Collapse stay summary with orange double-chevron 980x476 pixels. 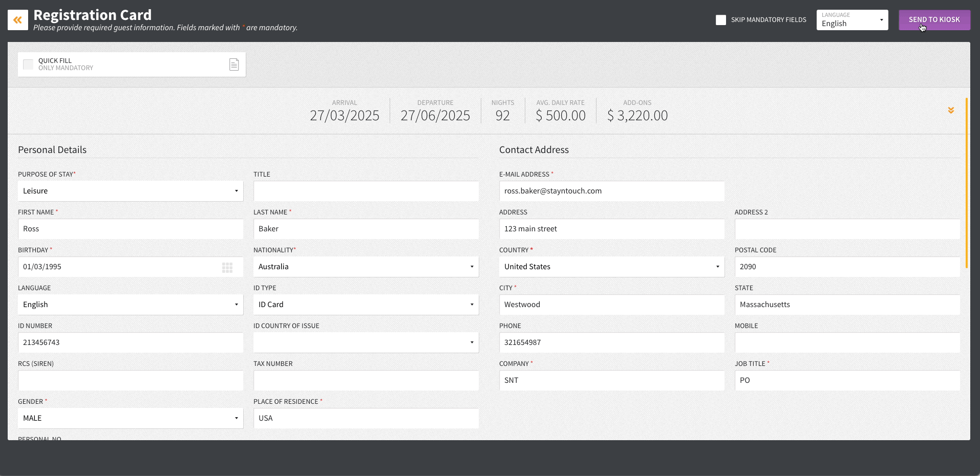951,110
